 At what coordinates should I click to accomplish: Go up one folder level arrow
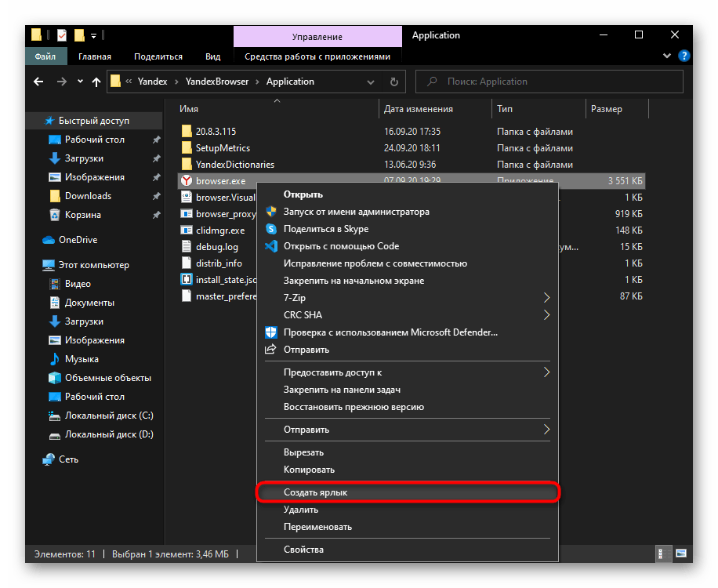pyautogui.click(x=96, y=82)
